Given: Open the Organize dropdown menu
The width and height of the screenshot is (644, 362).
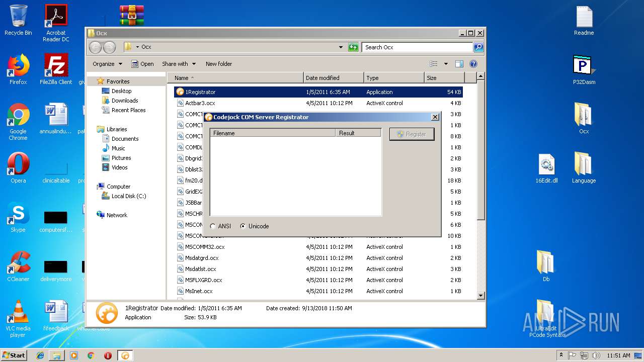Looking at the screenshot, I should 107,64.
